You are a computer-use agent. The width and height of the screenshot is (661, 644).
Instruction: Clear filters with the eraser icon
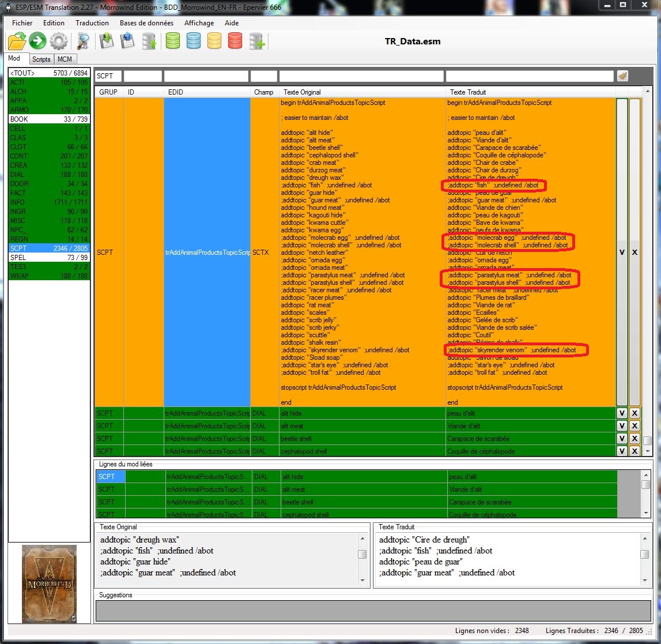pyautogui.click(x=622, y=76)
